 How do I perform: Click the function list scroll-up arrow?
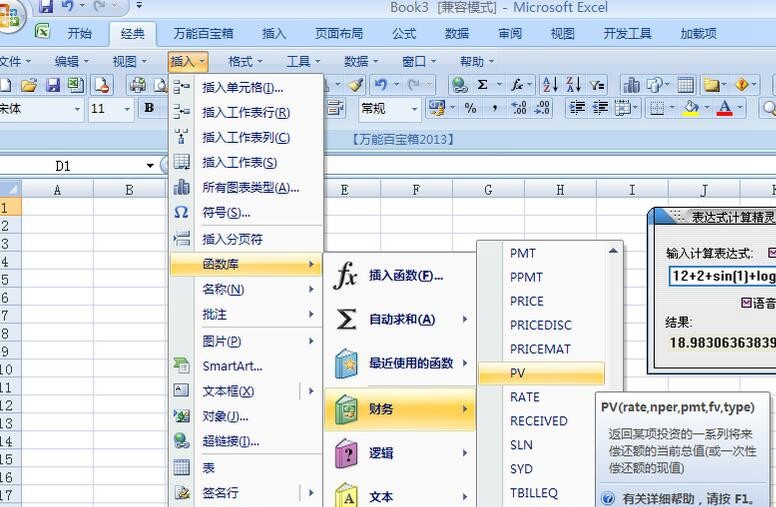tap(613, 251)
